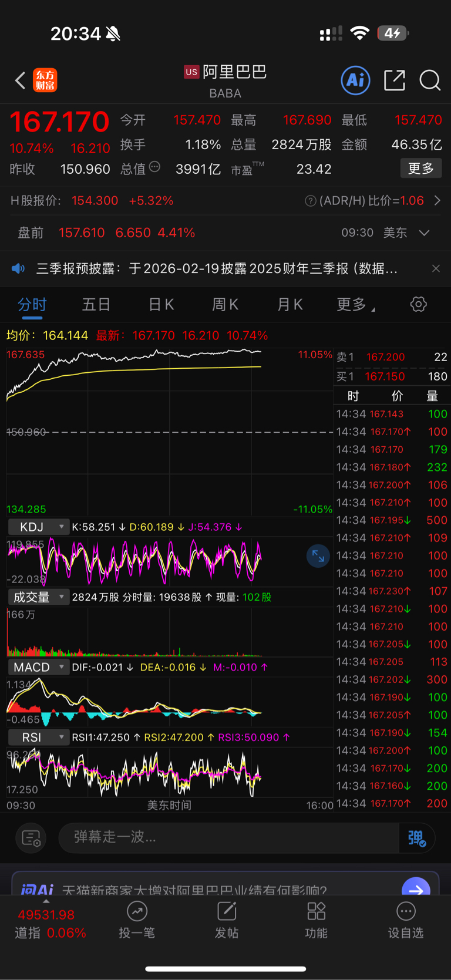This screenshot has height=980, width=451.
Task: Open the 功能 functions icon
Action: point(316,911)
